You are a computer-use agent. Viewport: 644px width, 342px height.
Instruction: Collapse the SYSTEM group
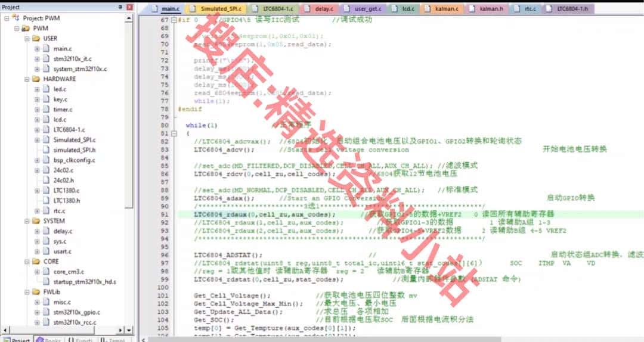(x=27, y=221)
